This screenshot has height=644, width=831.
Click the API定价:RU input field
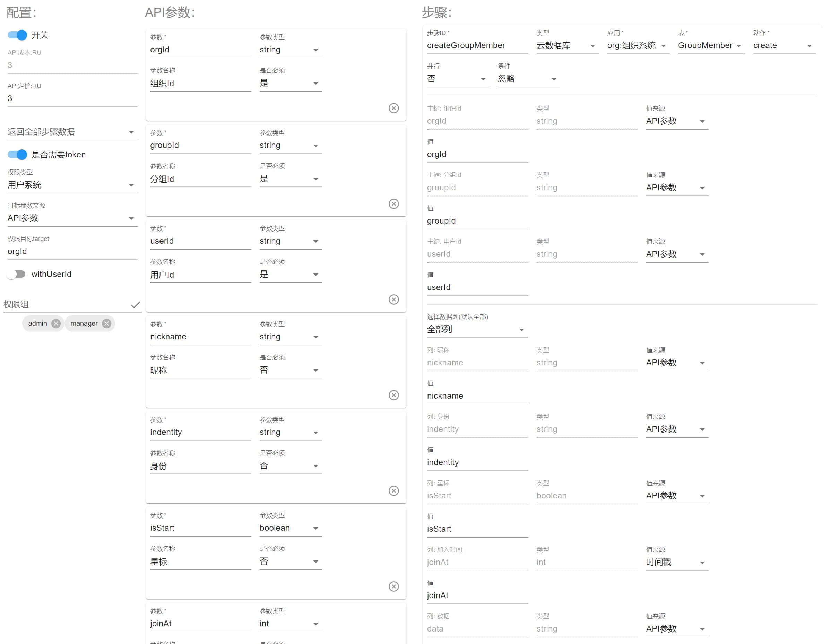(x=72, y=98)
